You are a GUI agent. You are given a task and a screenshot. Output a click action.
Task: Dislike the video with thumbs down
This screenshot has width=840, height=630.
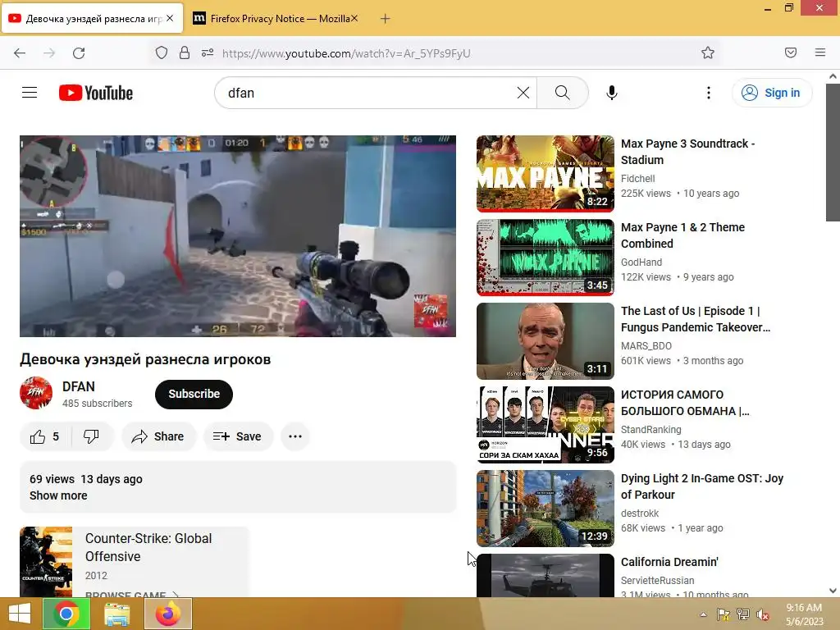point(91,436)
